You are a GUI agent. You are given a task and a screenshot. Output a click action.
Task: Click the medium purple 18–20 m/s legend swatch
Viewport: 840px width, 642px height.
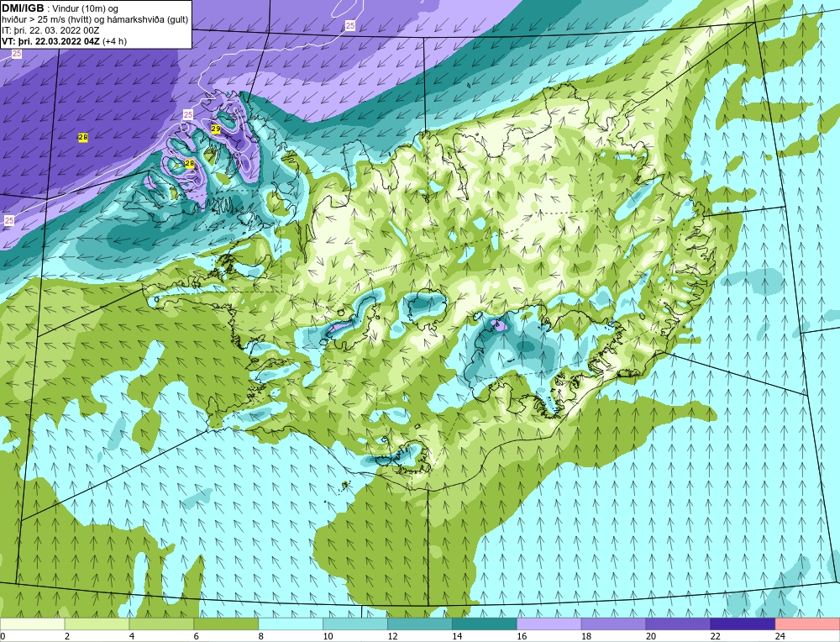pos(613,624)
